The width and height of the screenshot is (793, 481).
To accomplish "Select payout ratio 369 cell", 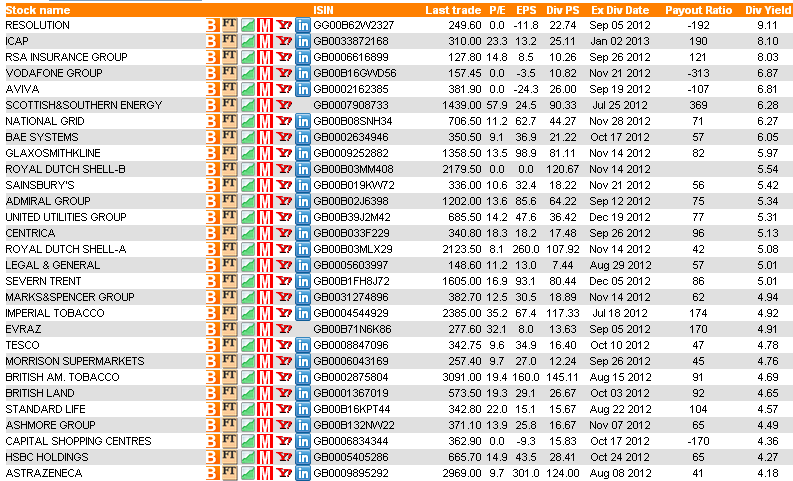I will tap(698, 105).
